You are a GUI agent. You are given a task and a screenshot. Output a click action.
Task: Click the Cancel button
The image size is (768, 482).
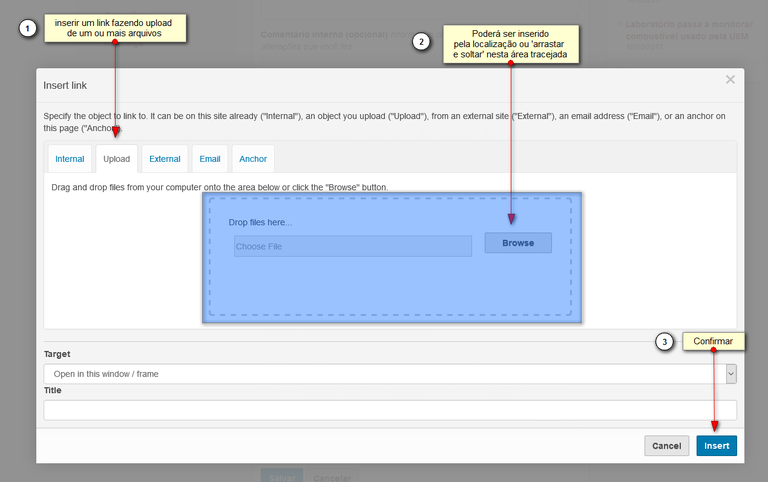coord(666,445)
